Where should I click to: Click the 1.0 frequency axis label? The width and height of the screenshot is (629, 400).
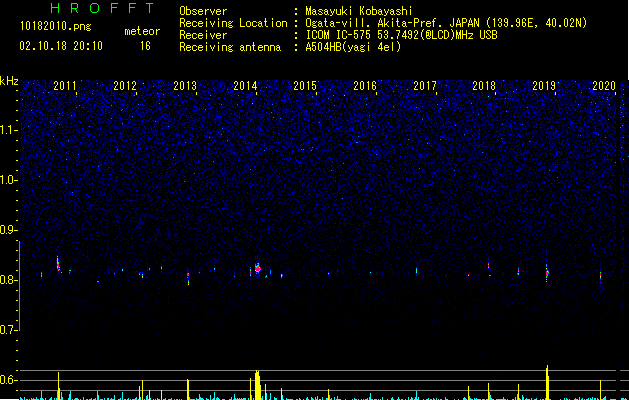8,180
